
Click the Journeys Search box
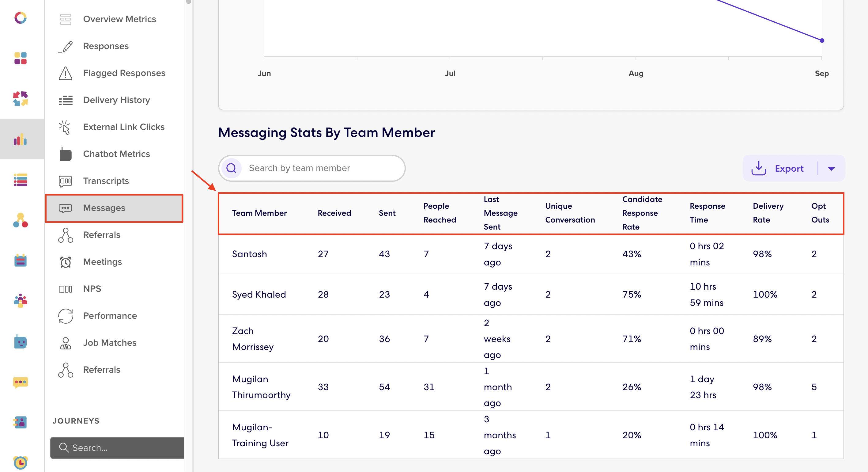[117, 448]
